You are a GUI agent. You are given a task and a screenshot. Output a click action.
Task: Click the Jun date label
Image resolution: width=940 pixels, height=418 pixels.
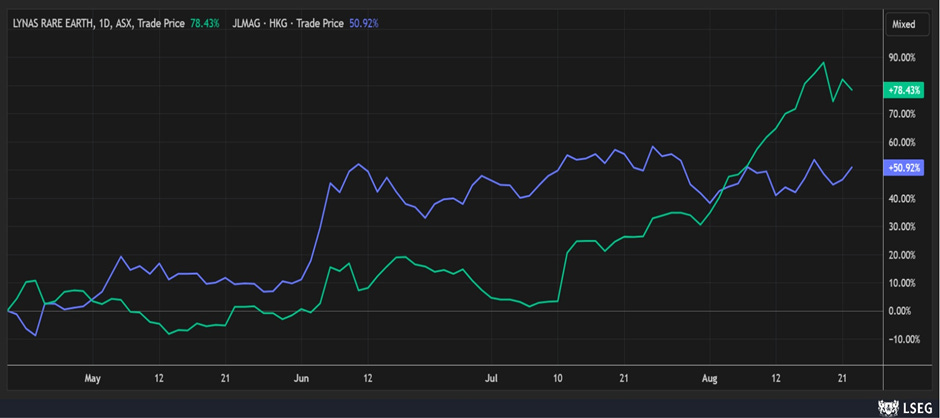point(302,378)
